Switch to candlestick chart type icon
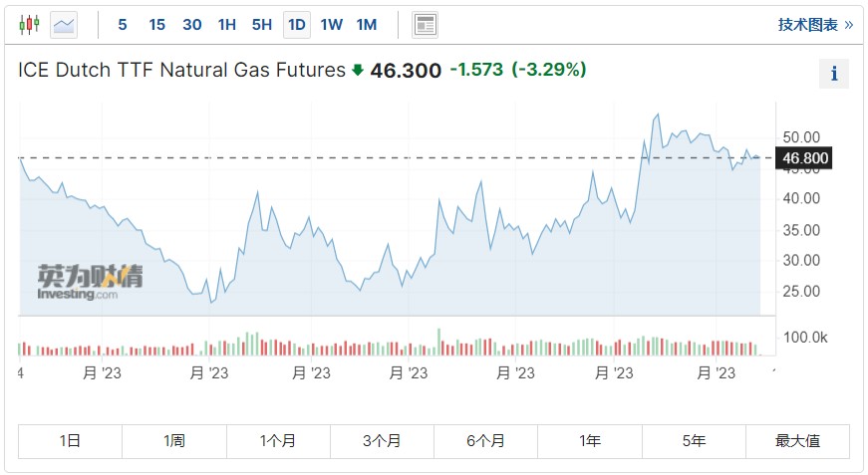Screen dimensions: 868x475 tap(30, 25)
